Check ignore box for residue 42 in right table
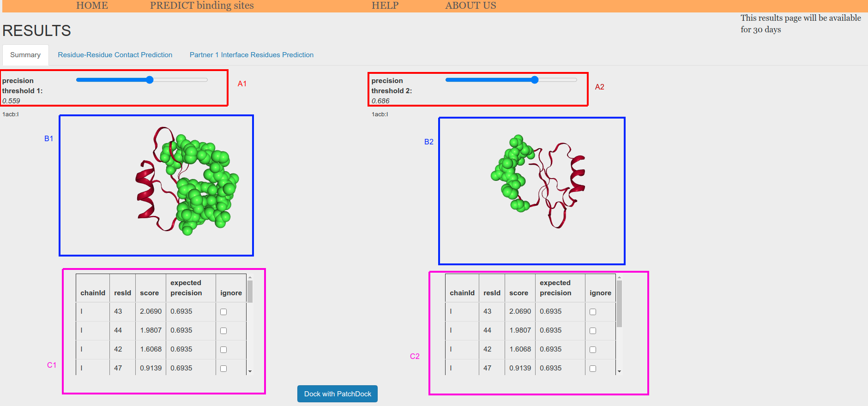This screenshot has width=868, height=406. click(593, 350)
